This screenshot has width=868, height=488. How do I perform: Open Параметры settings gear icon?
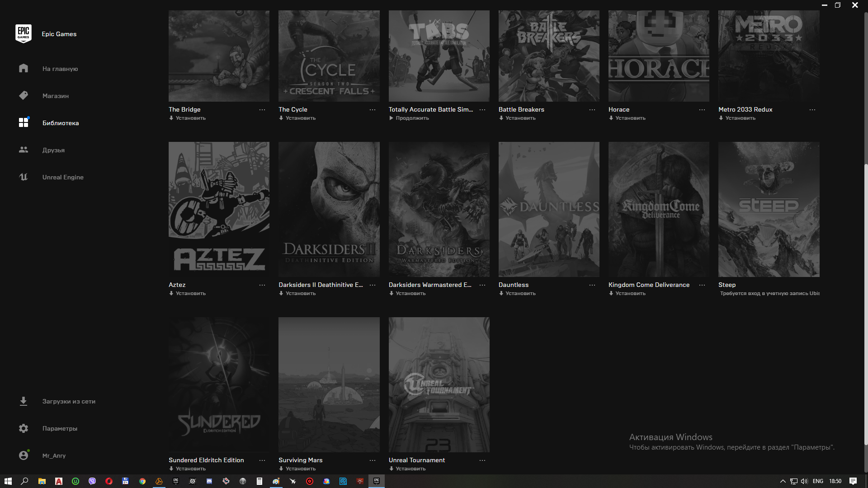click(24, 428)
